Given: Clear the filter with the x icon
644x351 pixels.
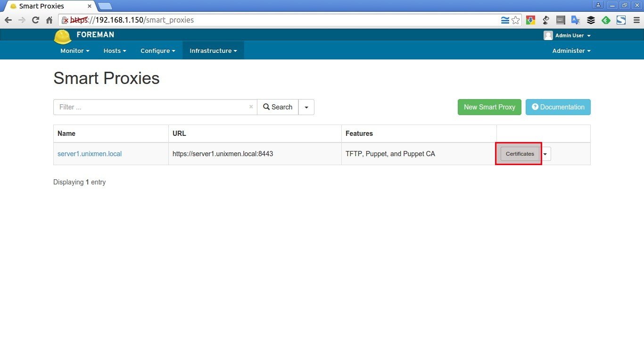Looking at the screenshot, I should click(251, 107).
